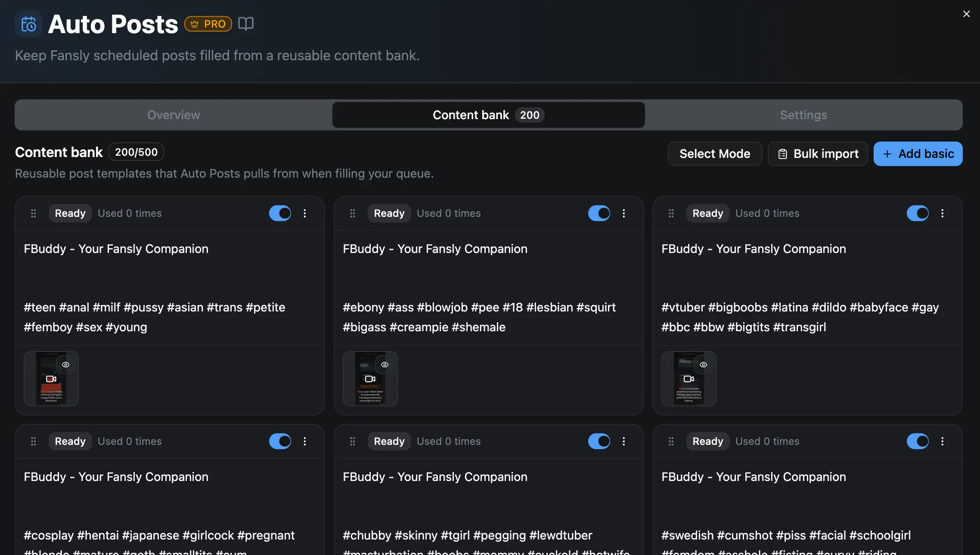Open video thumbnail on the #teen #anal card
980x555 pixels.
(x=51, y=379)
